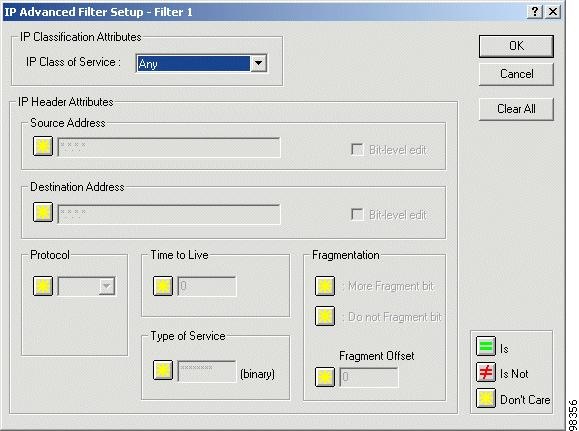Click the Cancel button

coord(516,74)
